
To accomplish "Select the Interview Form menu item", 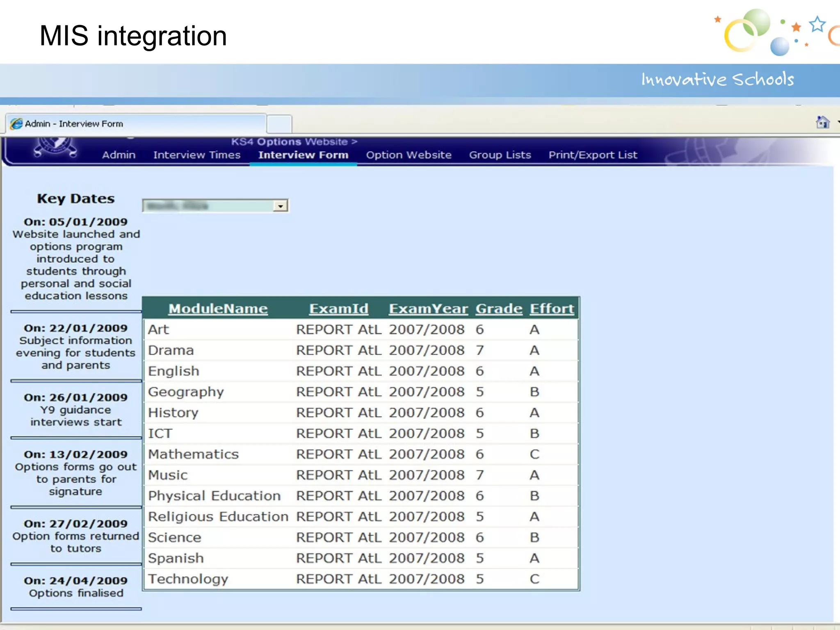I will [304, 155].
